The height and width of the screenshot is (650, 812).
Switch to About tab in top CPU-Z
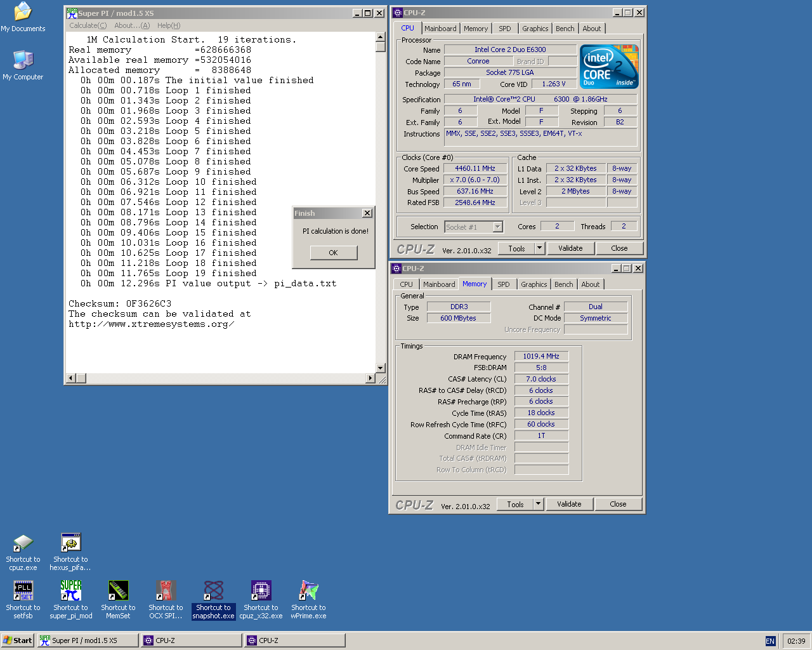coord(592,29)
